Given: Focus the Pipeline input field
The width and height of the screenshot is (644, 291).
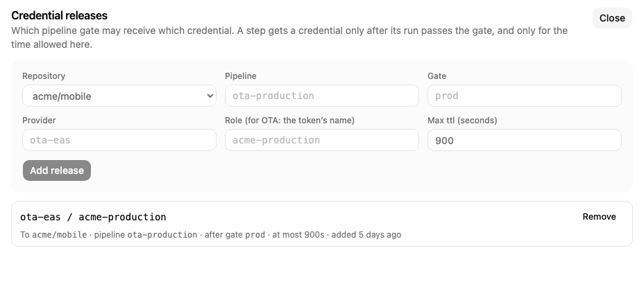Looking at the screenshot, I should [321, 96].
